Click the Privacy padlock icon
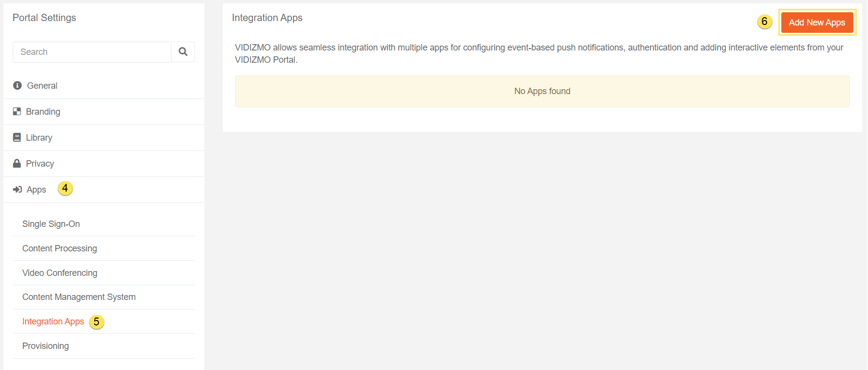This screenshot has height=370, width=868. pos(17,163)
